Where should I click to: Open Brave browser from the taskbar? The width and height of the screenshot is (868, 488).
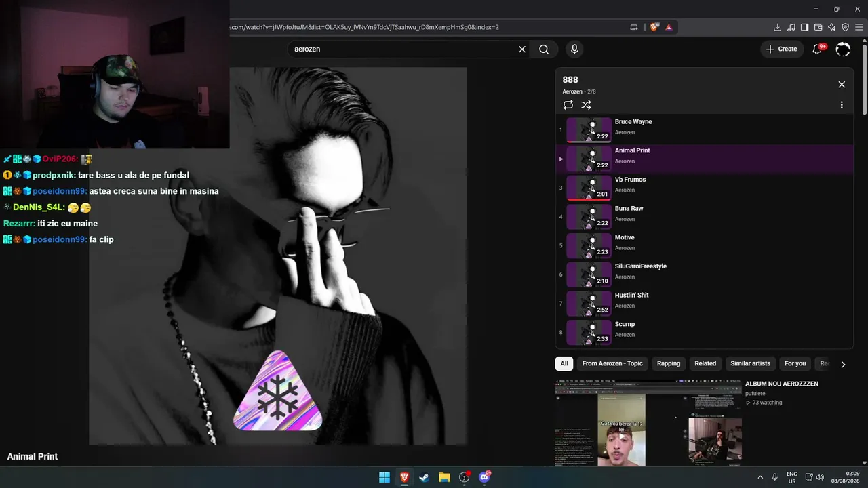[x=404, y=477]
